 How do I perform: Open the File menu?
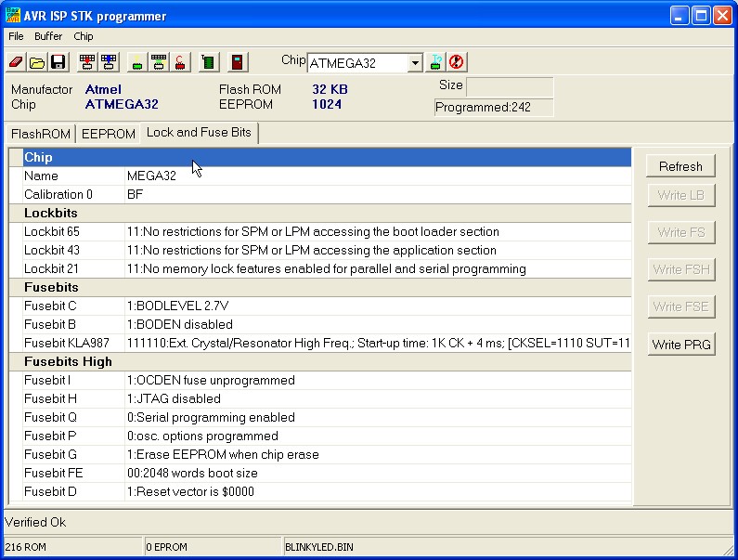16,36
